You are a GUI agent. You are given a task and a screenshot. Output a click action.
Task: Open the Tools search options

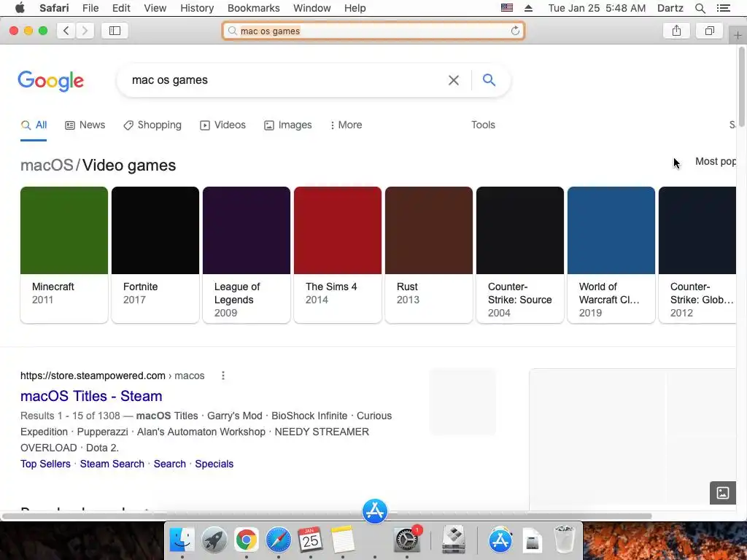[x=483, y=125]
